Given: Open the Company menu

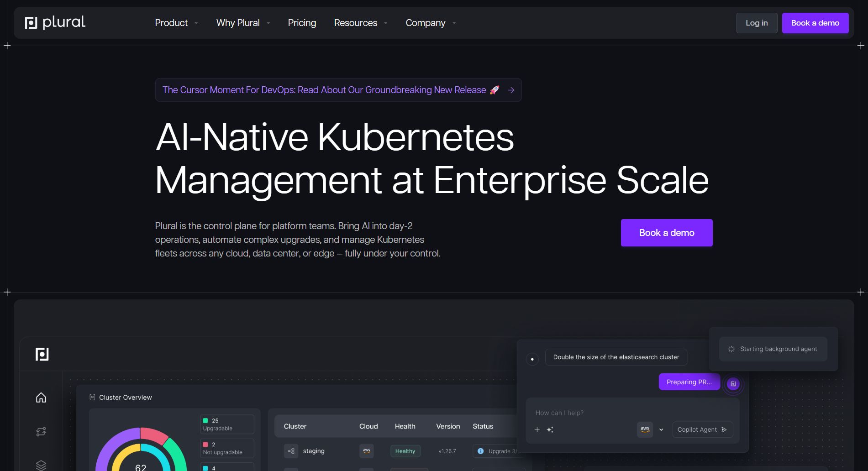Looking at the screenshot, I should 426,23.
